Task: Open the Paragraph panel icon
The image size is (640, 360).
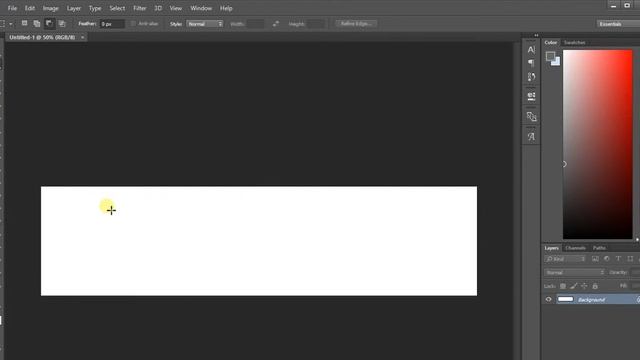Action: 531,63
